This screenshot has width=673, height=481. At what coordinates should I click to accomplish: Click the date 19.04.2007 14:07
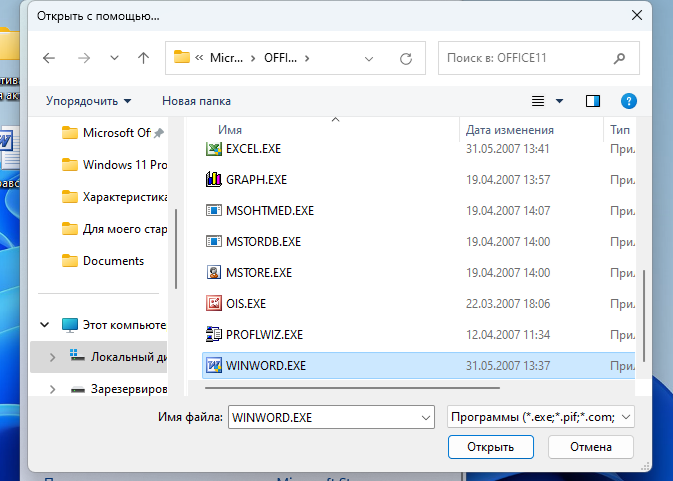tap(508, 211)
